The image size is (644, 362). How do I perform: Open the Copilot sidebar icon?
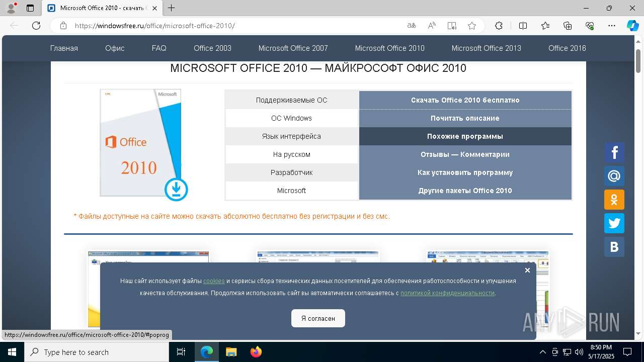click(x=632, y=26)
